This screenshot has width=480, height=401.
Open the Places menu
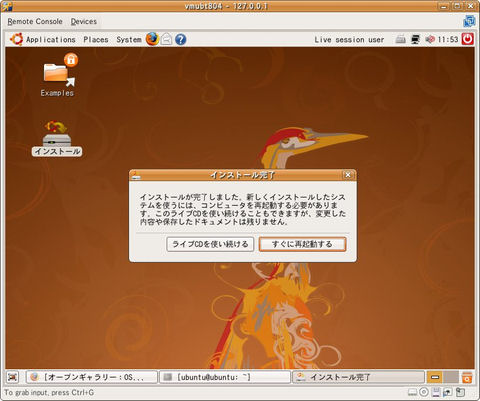point(96,40)
